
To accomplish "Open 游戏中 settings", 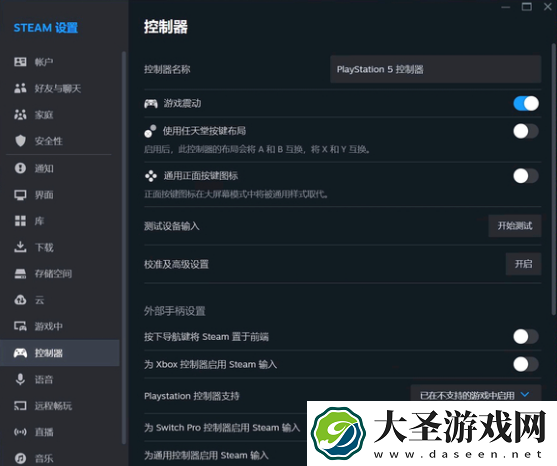I will (60, 326).
